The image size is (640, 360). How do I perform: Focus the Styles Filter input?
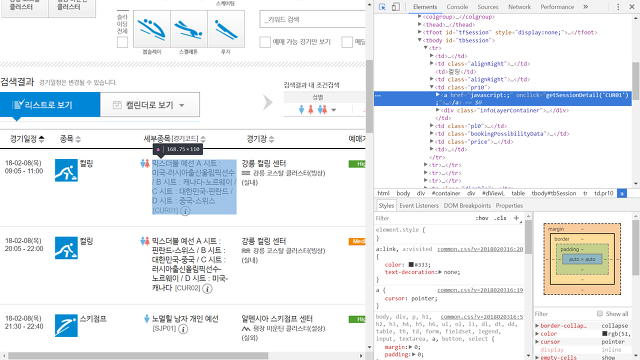point(424,218)
